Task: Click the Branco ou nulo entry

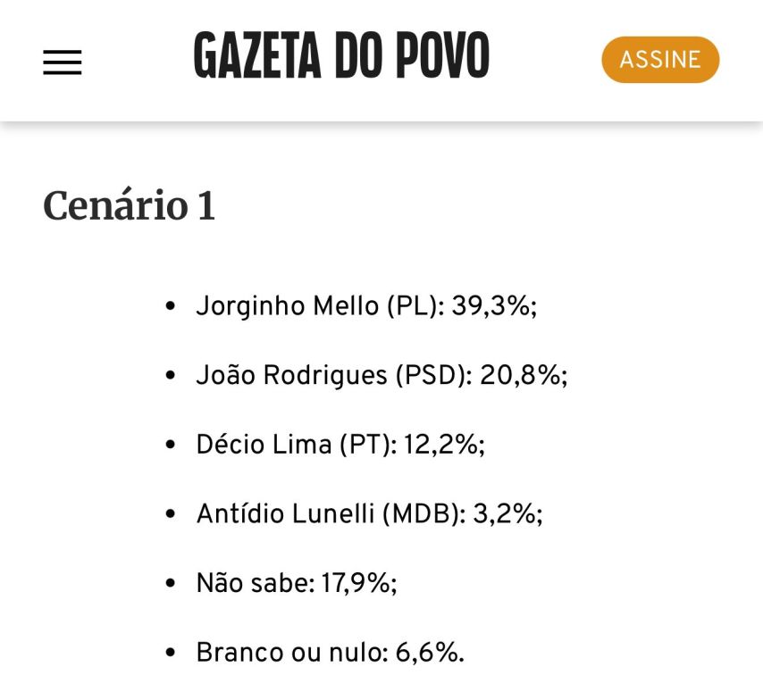Action: (x=331, y=653)
